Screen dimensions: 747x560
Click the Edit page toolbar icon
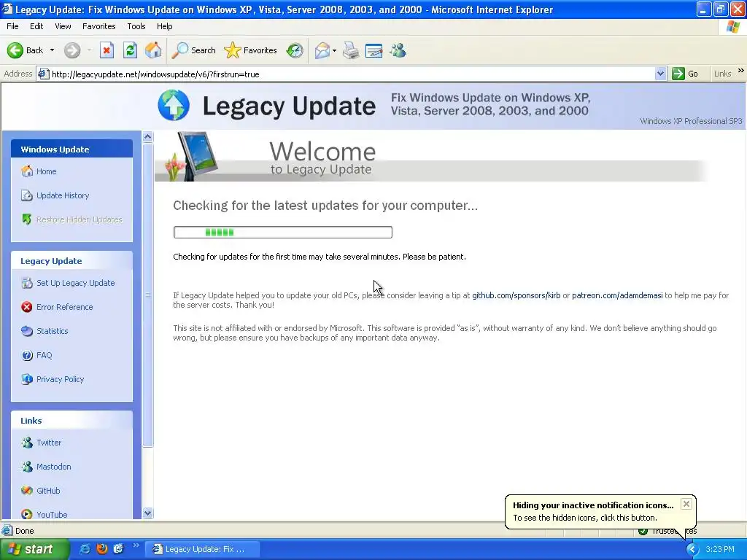(374, 50)
